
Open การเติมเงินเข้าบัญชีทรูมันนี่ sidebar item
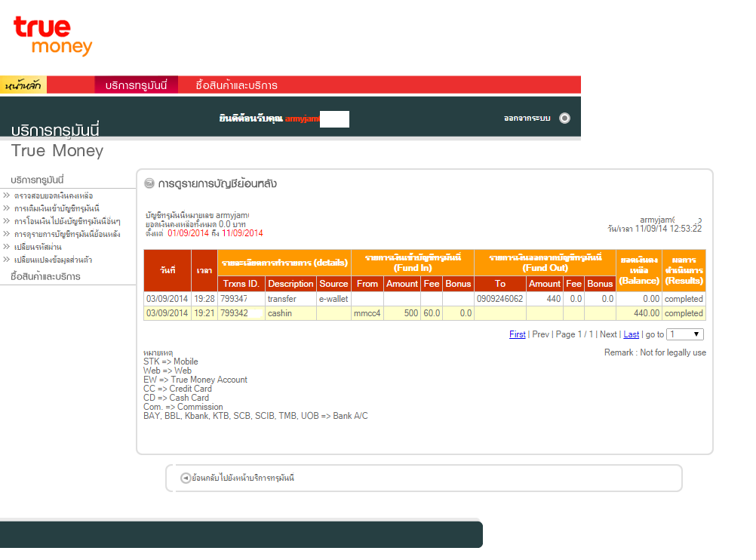click(57, 208)
